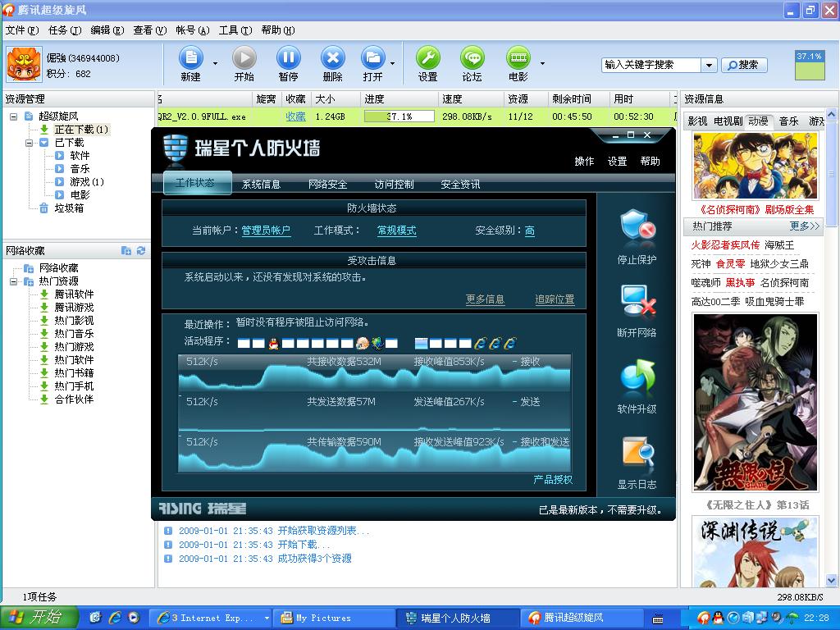The image size is (840, 630).
Task: Open dropdown arrow beside 打开 button
Action: tap(392, 63)
